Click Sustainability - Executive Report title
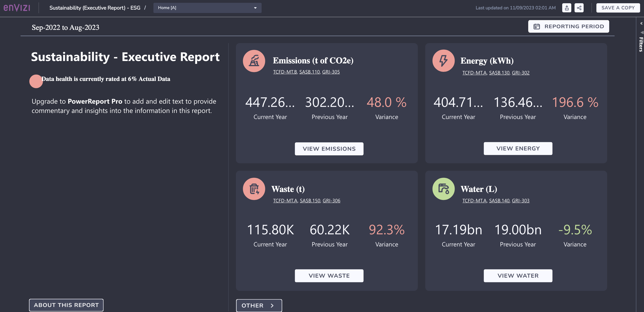 125,57
